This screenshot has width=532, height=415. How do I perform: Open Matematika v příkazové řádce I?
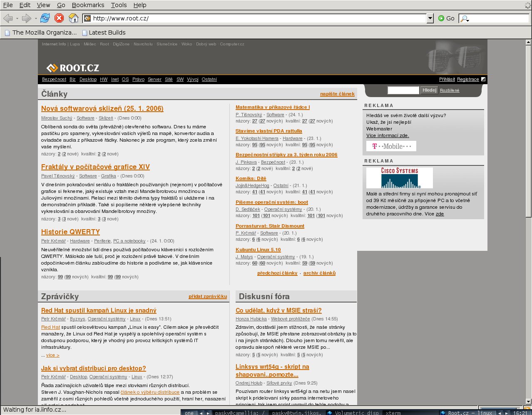[x=273, y=107]
